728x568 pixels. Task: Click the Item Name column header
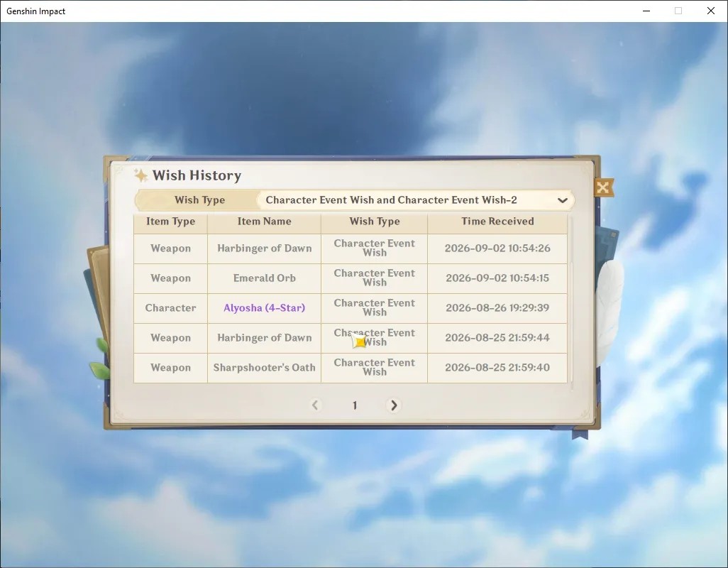pos(264,222)
